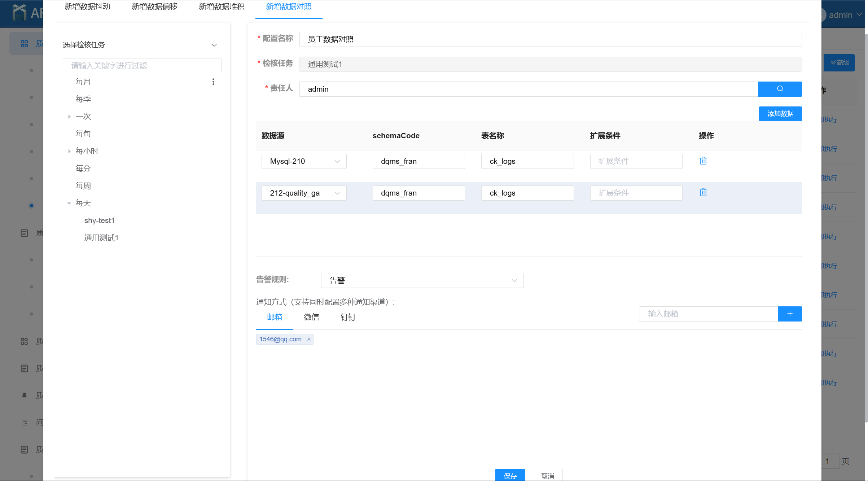Open the Mysql-210 data source dropdown
The image size is (868, 481).
coord(304,161)
